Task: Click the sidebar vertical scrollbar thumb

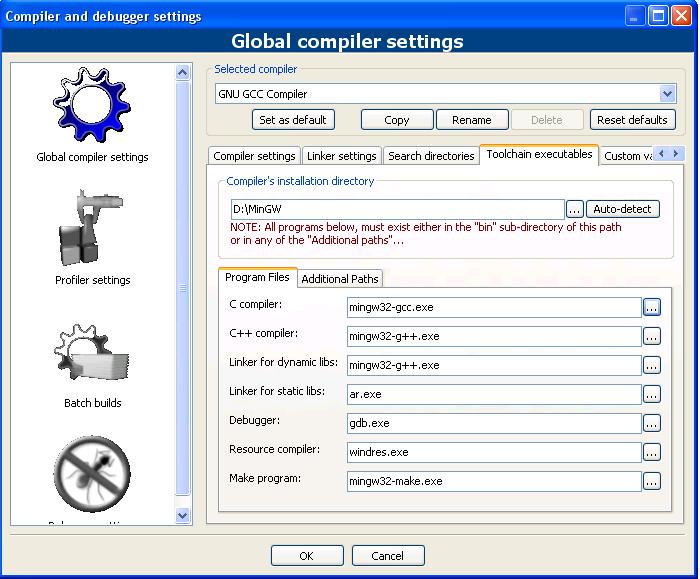Action: pyautogui.click(x=183, y=288)
